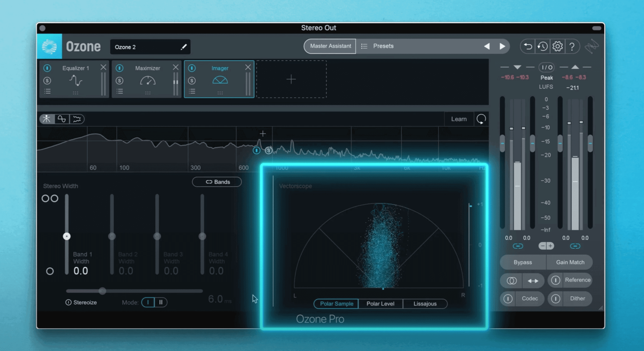Open settings gear icon
The image size is (644, 351).
[x=557, y=46]
